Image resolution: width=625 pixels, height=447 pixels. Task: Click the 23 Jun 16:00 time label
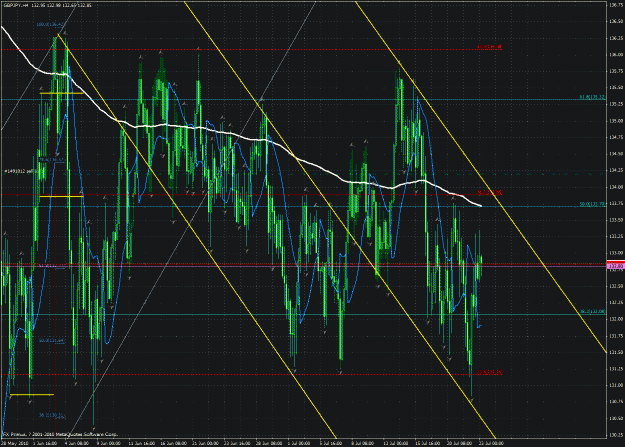(x=238, y=443)
